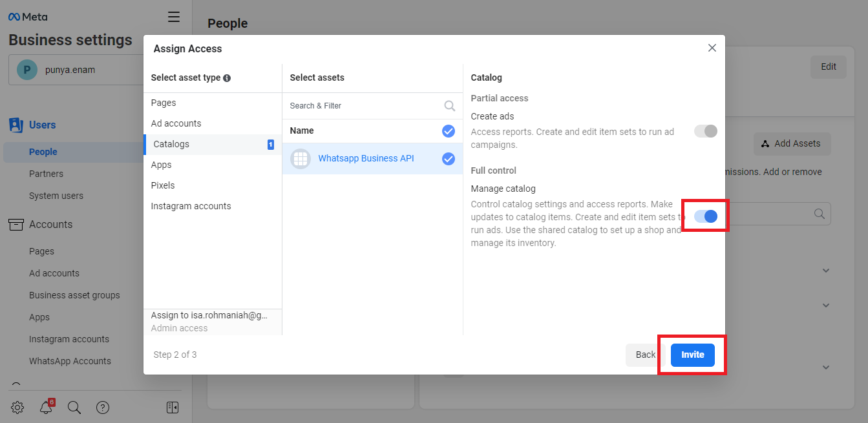Toggle the select-all check in Name header

pyautogui.click(x=449, y=131)
